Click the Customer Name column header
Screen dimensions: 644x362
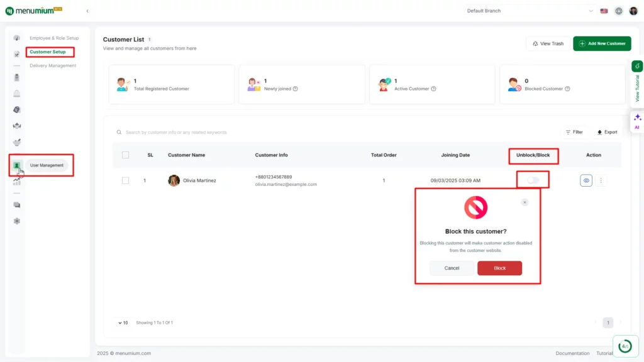pos(186,155)
